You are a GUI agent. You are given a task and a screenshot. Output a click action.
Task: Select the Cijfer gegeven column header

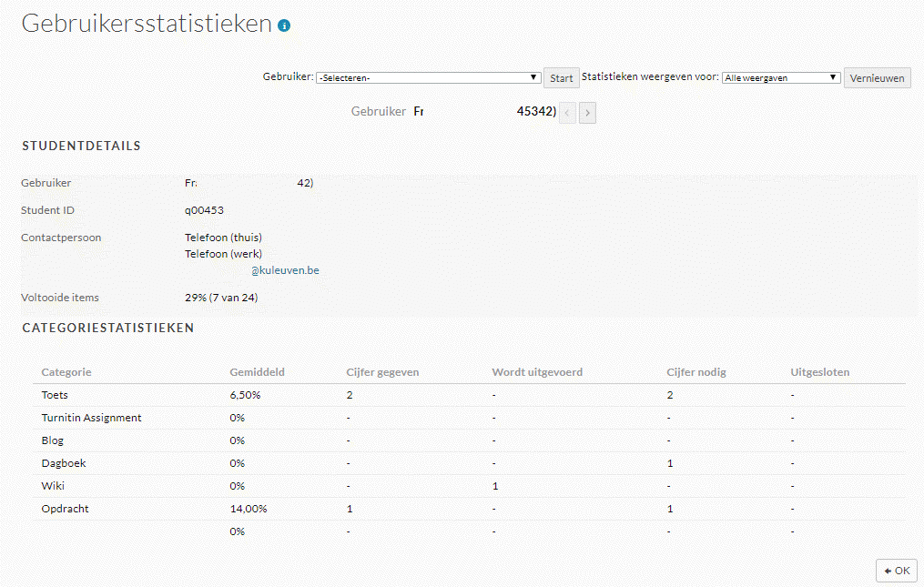click(382, 372)
